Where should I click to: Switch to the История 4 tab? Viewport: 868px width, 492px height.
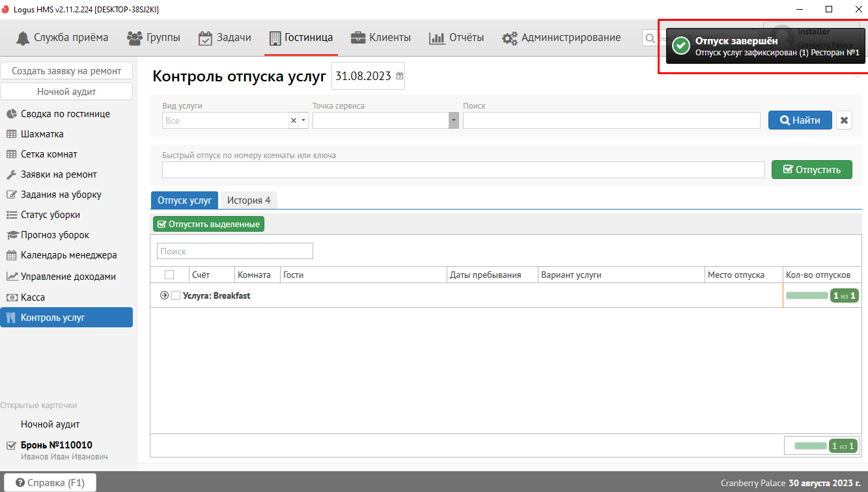click(249, 200)
